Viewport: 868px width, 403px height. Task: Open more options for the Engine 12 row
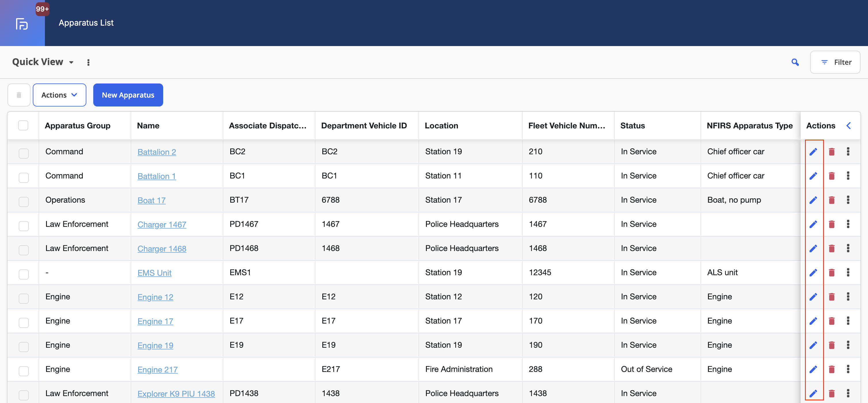click(x=848, y=296)
